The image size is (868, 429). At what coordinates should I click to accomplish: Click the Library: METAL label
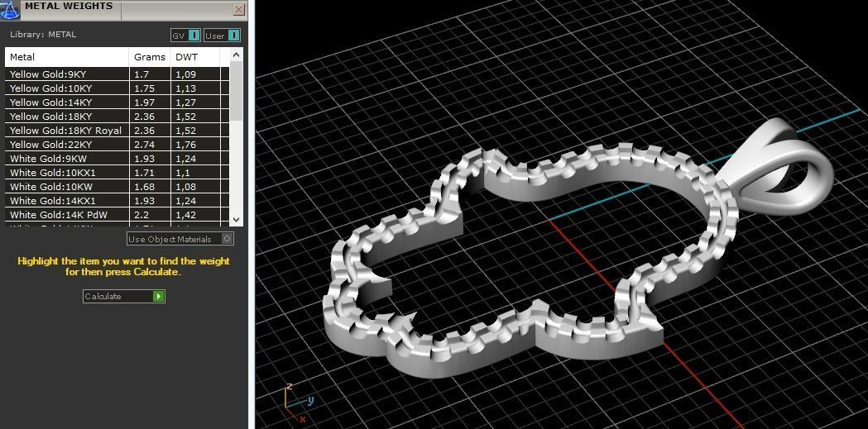43,34
